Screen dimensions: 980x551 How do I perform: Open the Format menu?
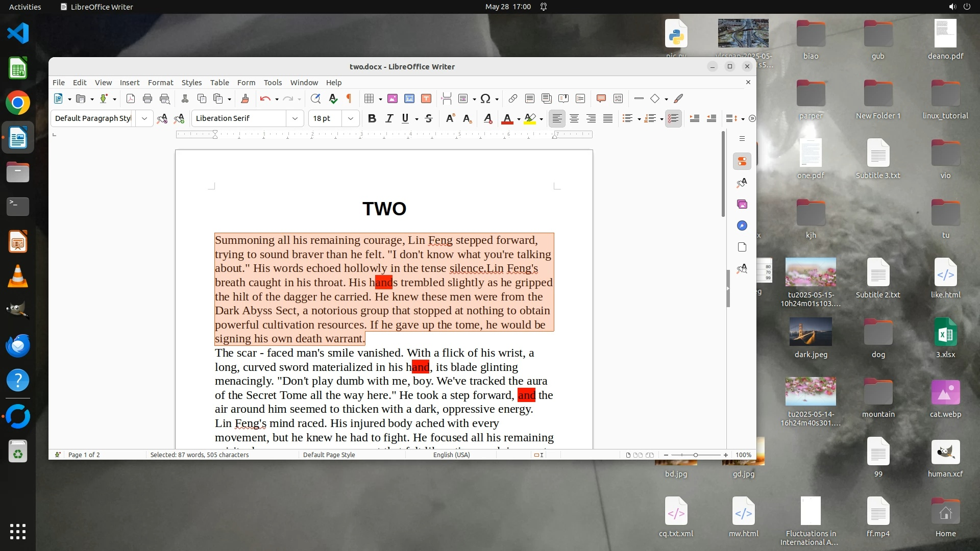tap(160, 83)
